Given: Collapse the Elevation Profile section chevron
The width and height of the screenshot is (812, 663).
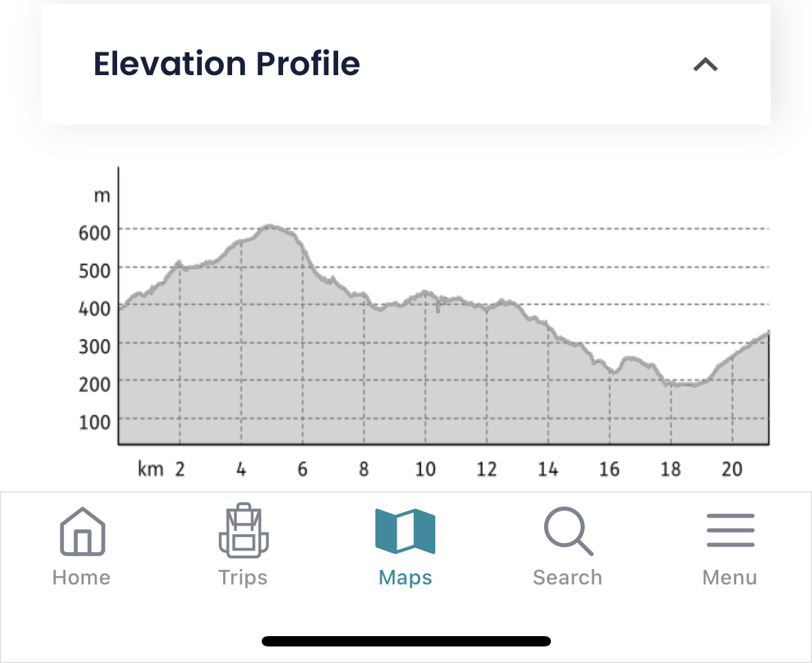Looking at the screenshot, I should (705, 65).
